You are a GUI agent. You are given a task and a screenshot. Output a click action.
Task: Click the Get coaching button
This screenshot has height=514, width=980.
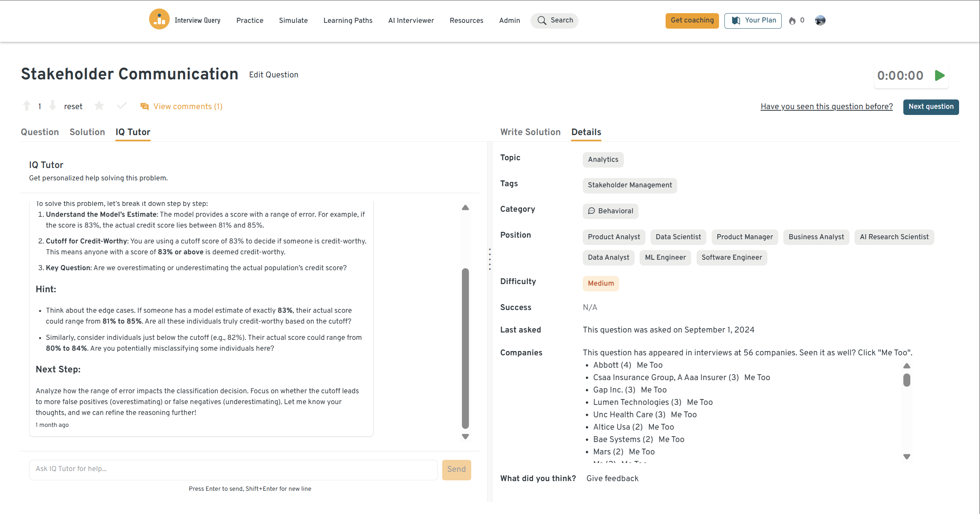[x=692, y=21]
